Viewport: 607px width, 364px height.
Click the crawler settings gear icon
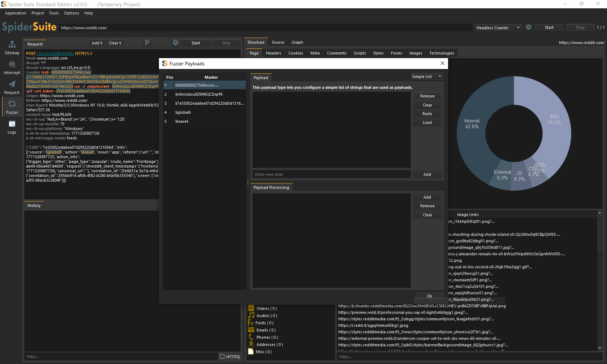pos(529,27)
